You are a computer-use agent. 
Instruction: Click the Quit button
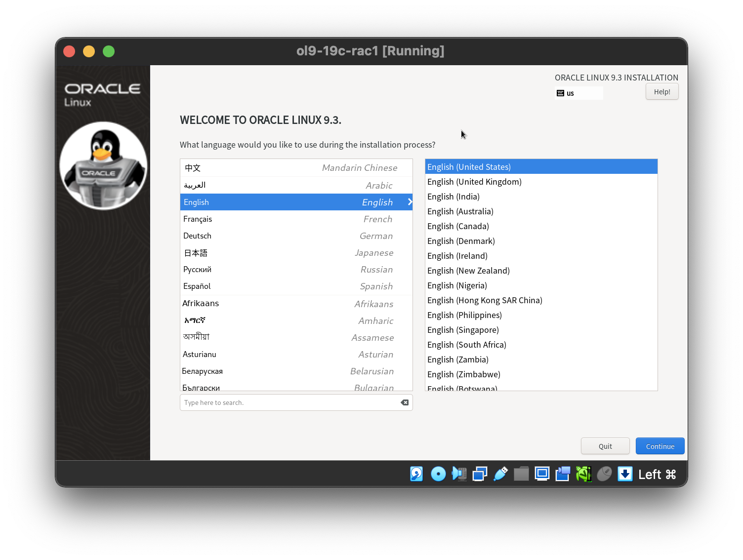pyautogui.click(x=605, y=446)
